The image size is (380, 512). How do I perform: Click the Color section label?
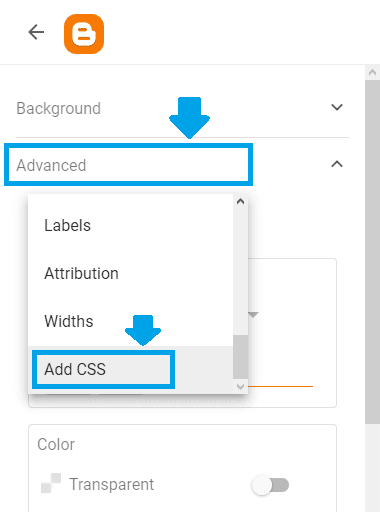[56, 444]
